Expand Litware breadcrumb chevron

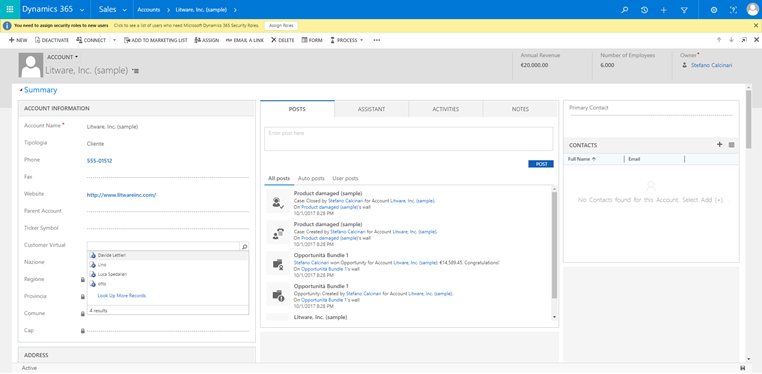click(235, 10)
